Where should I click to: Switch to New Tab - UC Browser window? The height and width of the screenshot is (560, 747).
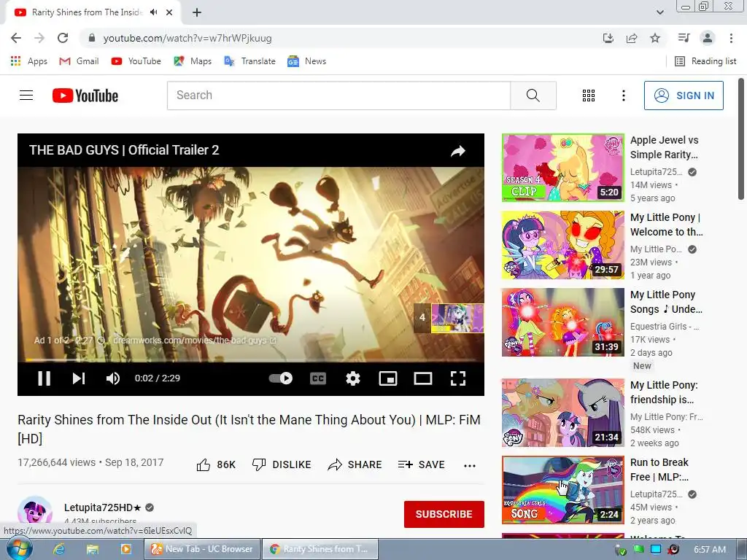click(203, 549)
